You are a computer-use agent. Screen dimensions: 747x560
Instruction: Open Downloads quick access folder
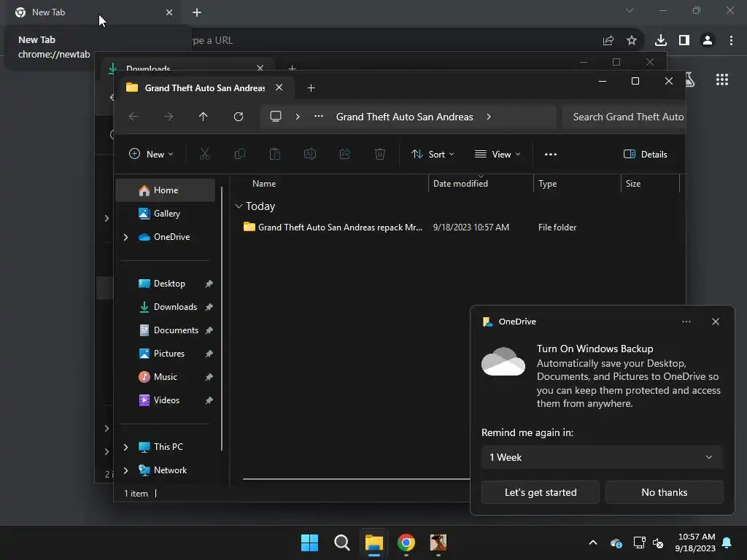pos(166,307)
